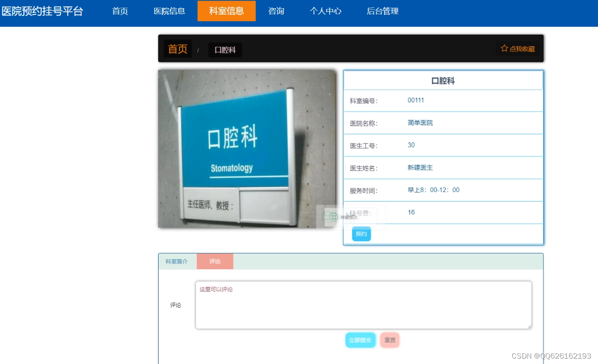Click the 服务时间 value 早上8：00-12：00
Viewport: 598px width, 364px height.
pos(434,190)
